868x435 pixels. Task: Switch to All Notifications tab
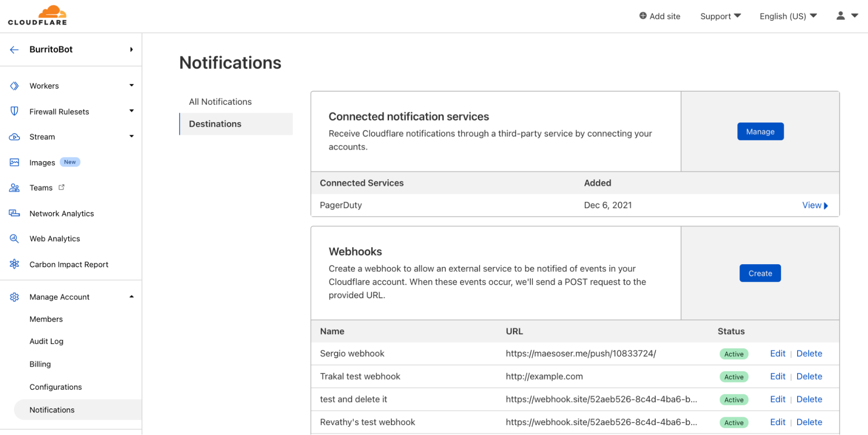220,102
